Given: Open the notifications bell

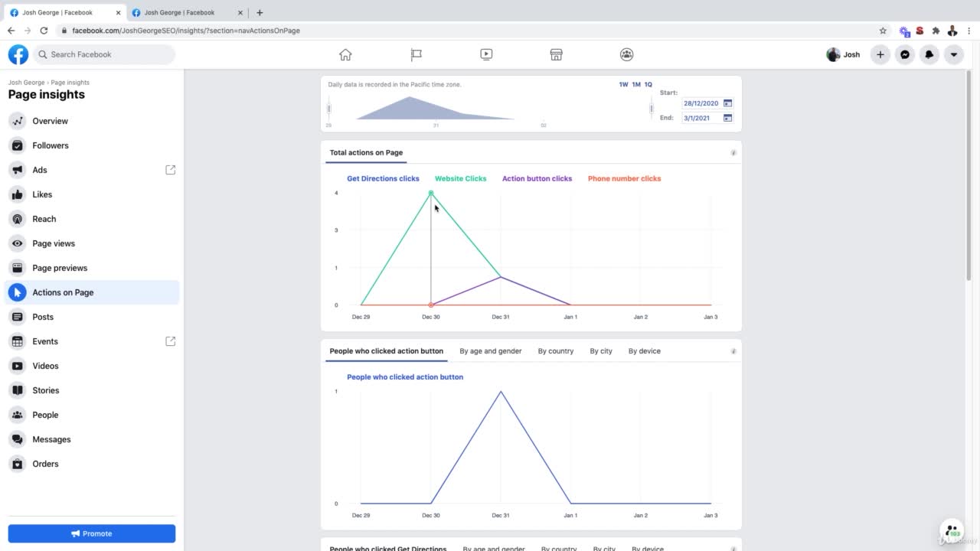Looking at the screenshot, I should pyautogui.click(x=929, y=54).
